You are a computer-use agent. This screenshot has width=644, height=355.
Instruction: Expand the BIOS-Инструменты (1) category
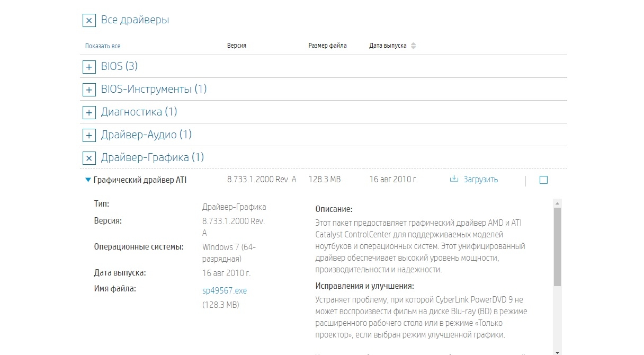point(89,90)
